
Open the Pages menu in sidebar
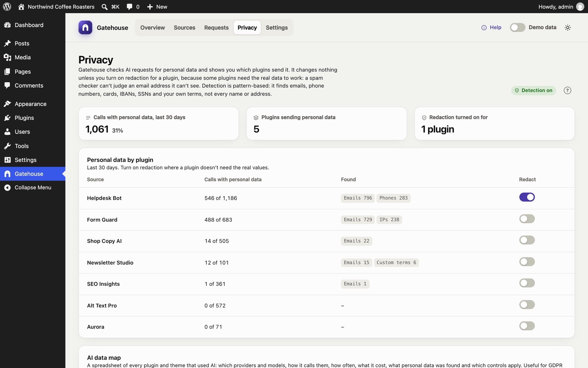pos(33,72)
